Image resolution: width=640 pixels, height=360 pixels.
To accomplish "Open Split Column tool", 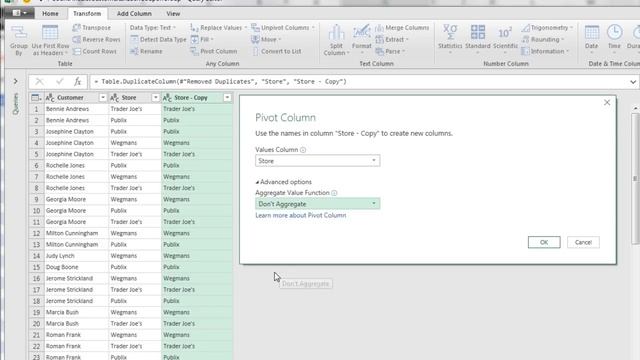I will (336, 40).
